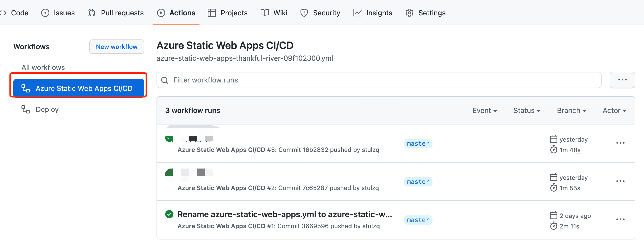
Task: Switch to the Issues tab
Action: tap(58, 13)
